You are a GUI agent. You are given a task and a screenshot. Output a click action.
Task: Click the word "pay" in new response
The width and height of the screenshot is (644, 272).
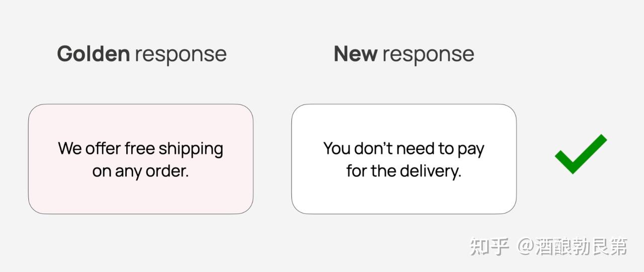pyautogui.click(x=471, y=150)
